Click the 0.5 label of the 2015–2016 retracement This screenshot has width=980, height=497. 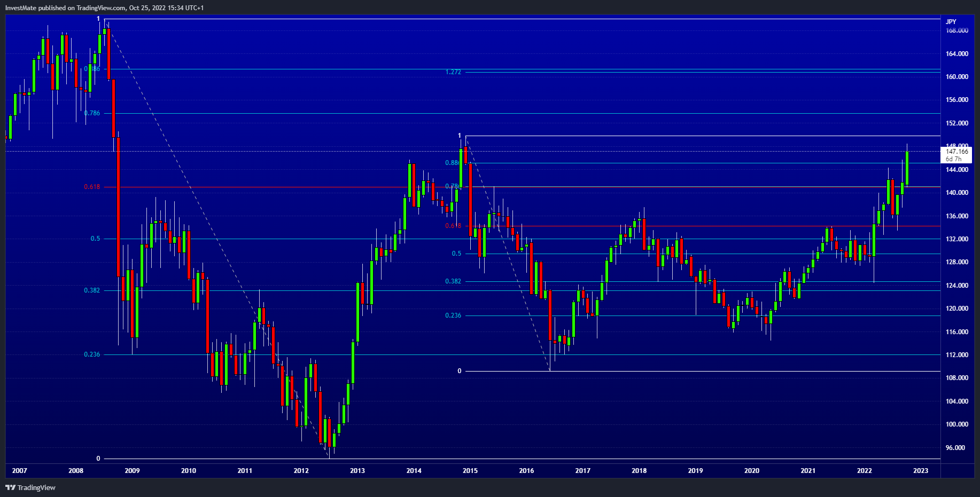point(456,254)
